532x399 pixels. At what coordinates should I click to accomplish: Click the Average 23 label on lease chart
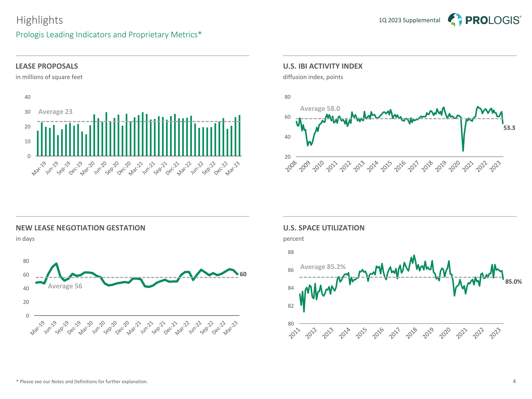tap(55, 112)
